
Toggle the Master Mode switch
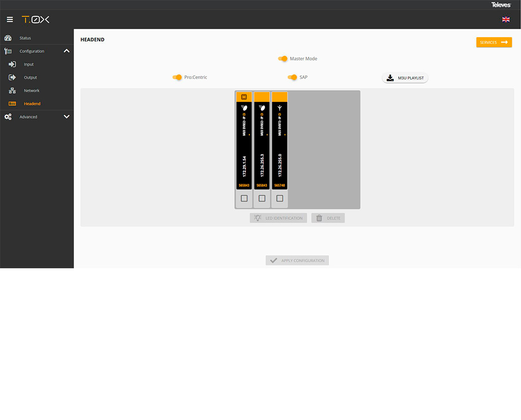point(283,59)
